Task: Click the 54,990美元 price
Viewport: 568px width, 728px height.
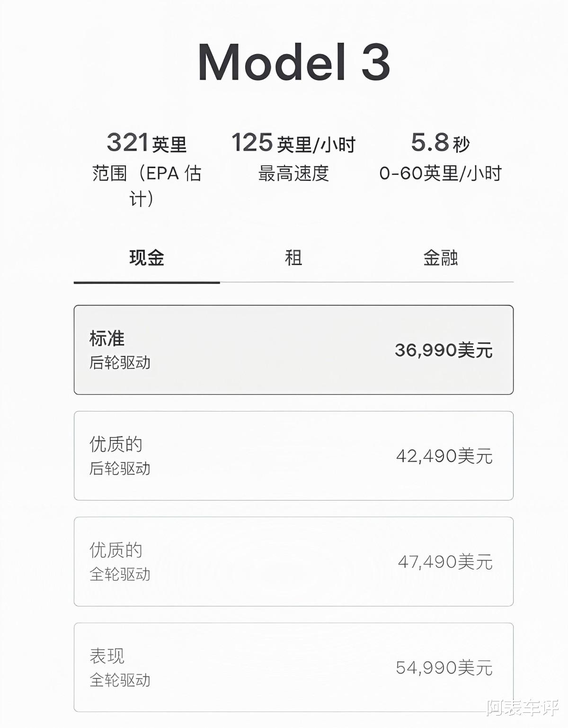Action: pos(444,668)
